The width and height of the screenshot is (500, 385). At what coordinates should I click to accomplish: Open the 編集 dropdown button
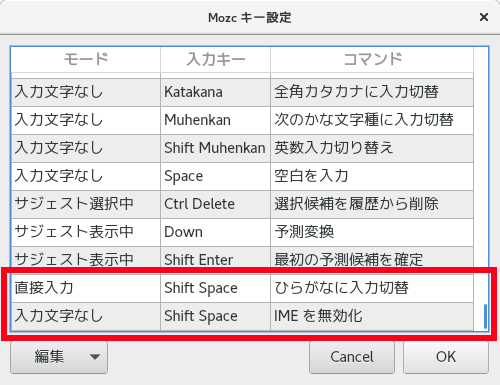coord(59,357)
